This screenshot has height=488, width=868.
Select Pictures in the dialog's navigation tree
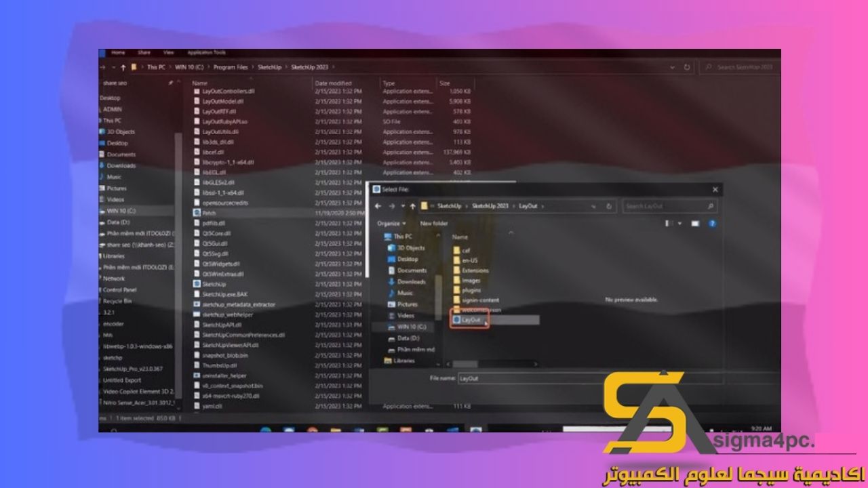pos(403,304)
